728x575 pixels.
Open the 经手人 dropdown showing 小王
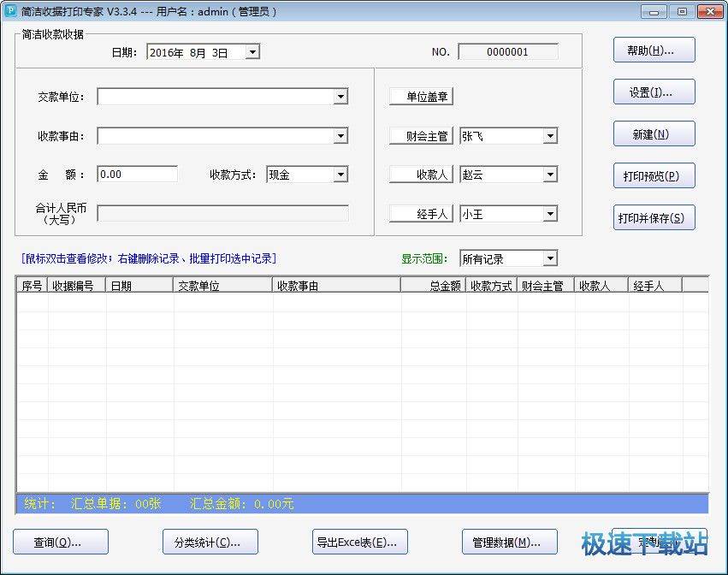point(509,214)
